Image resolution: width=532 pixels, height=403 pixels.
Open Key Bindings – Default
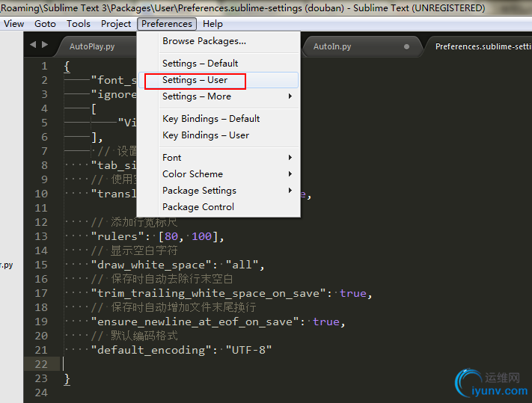[218, 119]
